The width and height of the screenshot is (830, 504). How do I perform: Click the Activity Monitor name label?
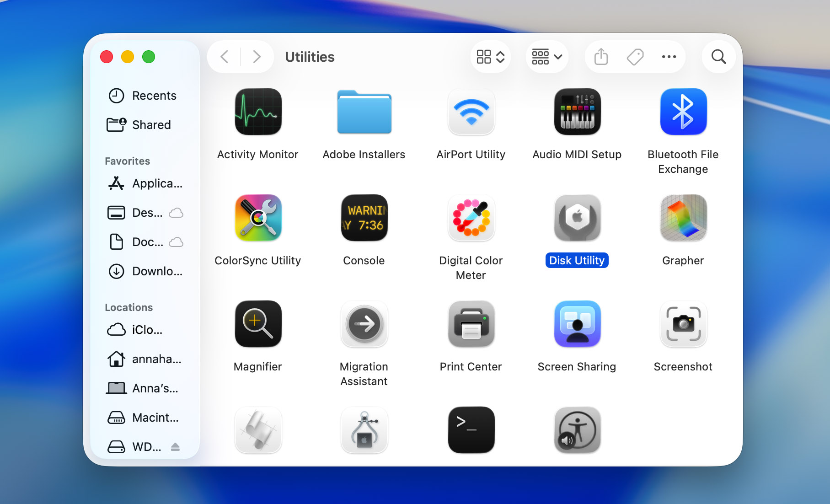257,155
